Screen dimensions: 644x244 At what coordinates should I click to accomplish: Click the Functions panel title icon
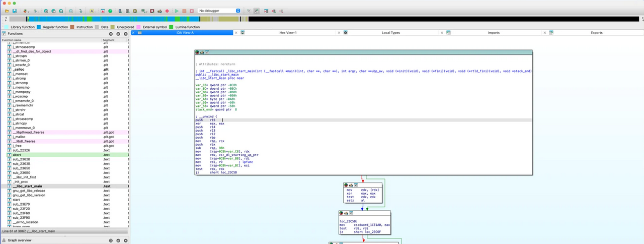coord(4,34)
